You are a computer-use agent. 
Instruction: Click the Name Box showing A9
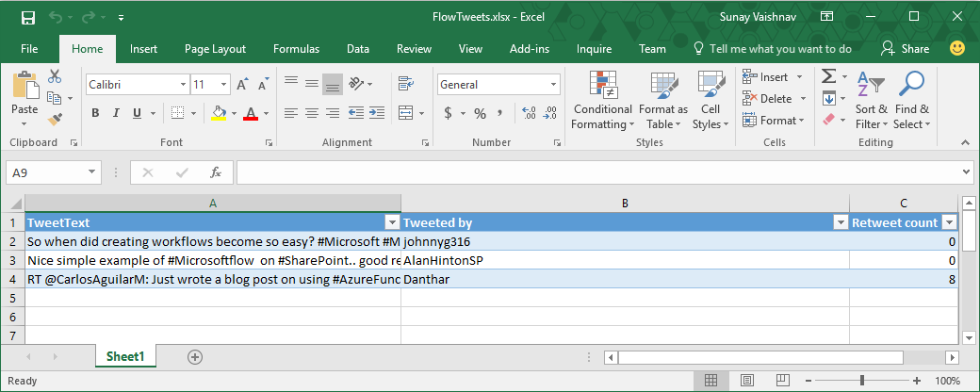pyautogui.click(x=53, y=172)
